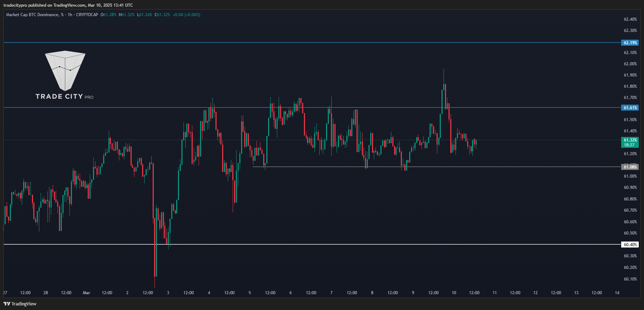Click the gray 61.08% price label
644x310 pixels.
click(x=630, y=167)
